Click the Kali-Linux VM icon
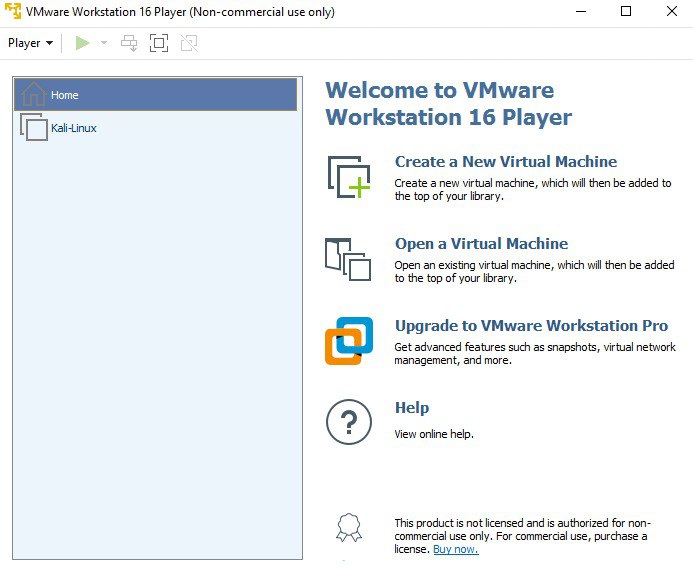 pyautogui.click(x=34, y=127)
